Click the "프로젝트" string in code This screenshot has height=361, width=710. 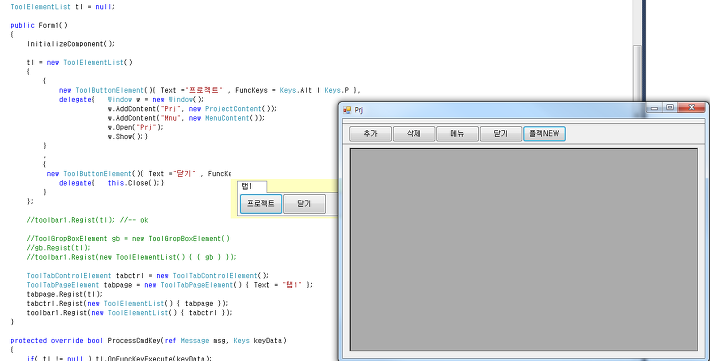point(204,90)
